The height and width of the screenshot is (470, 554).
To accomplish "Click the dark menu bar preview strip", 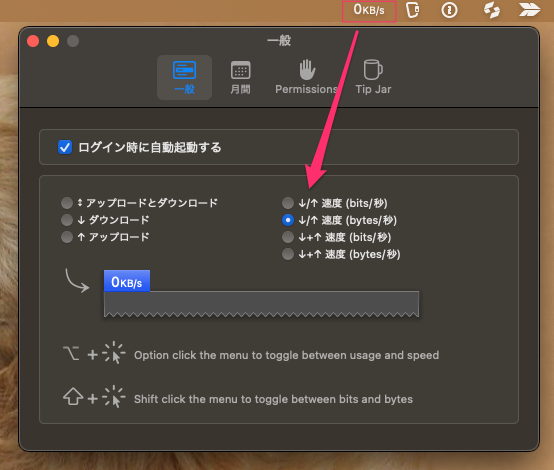I will coord(261,304).
